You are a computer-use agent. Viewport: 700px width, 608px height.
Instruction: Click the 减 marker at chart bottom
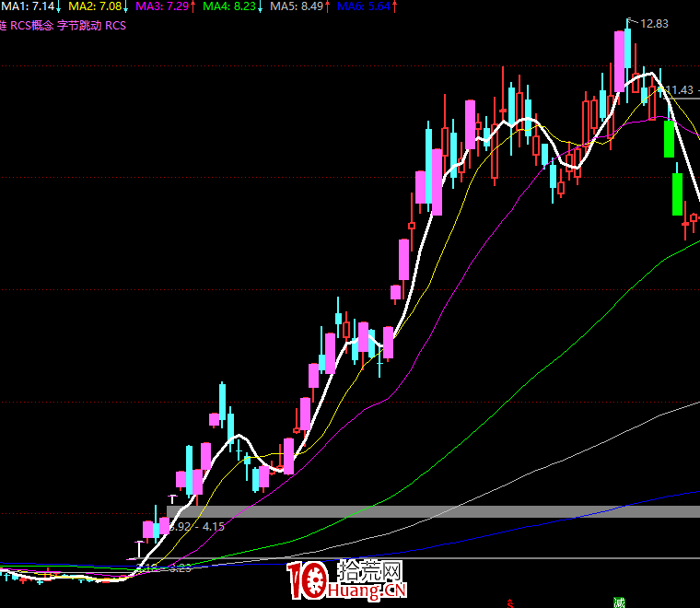(620, 602)
